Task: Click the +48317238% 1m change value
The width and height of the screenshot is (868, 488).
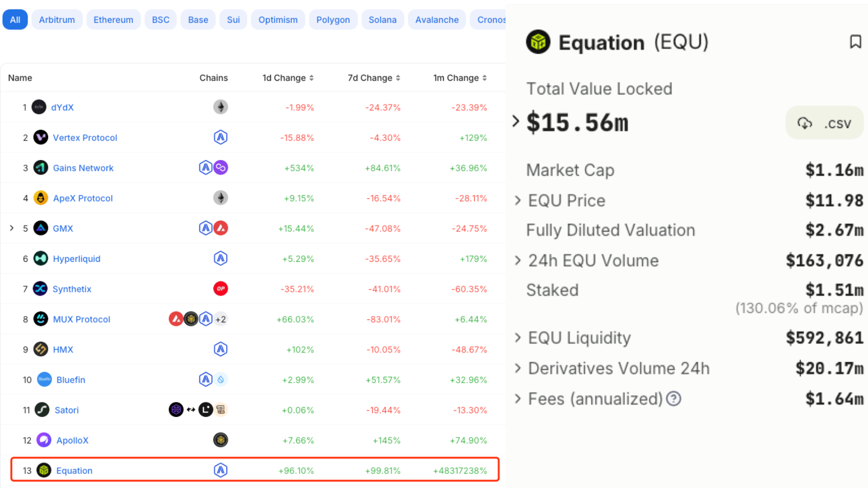Action: pyautogui.click(x=460, y=471)
